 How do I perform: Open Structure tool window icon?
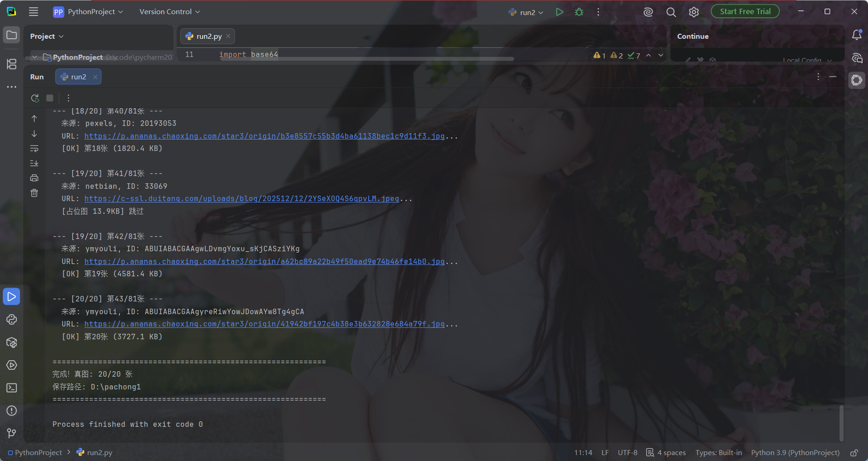(x=11, y=64)
